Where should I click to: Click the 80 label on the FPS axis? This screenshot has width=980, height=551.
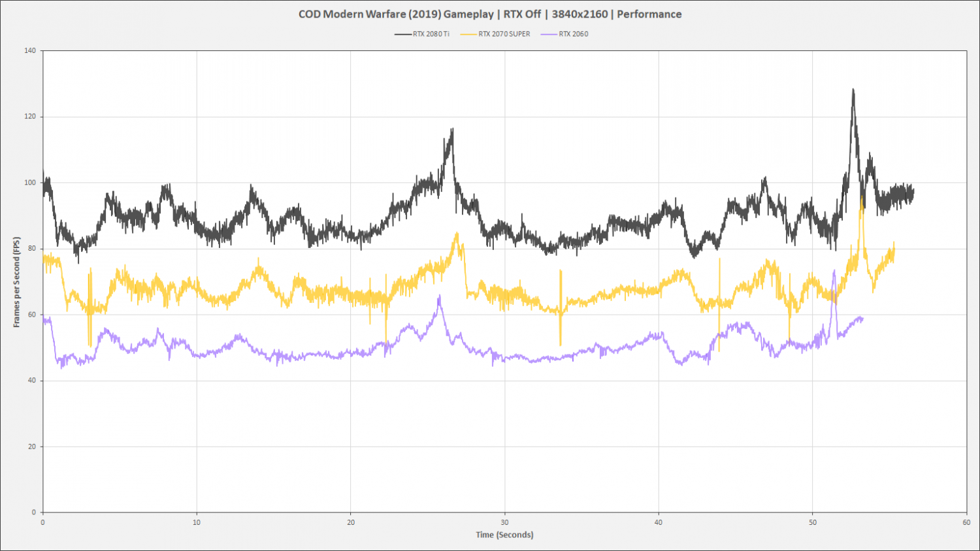(32, 249)
